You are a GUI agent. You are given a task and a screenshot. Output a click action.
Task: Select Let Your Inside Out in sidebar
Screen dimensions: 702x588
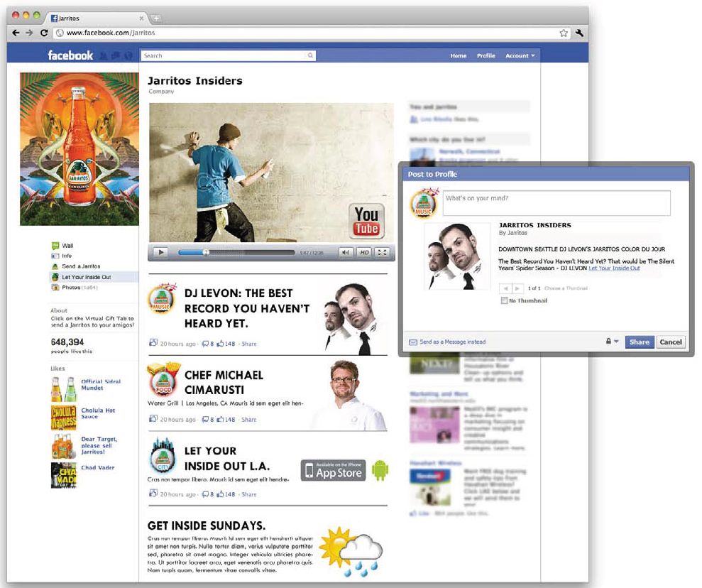click(x=87, y=277)
